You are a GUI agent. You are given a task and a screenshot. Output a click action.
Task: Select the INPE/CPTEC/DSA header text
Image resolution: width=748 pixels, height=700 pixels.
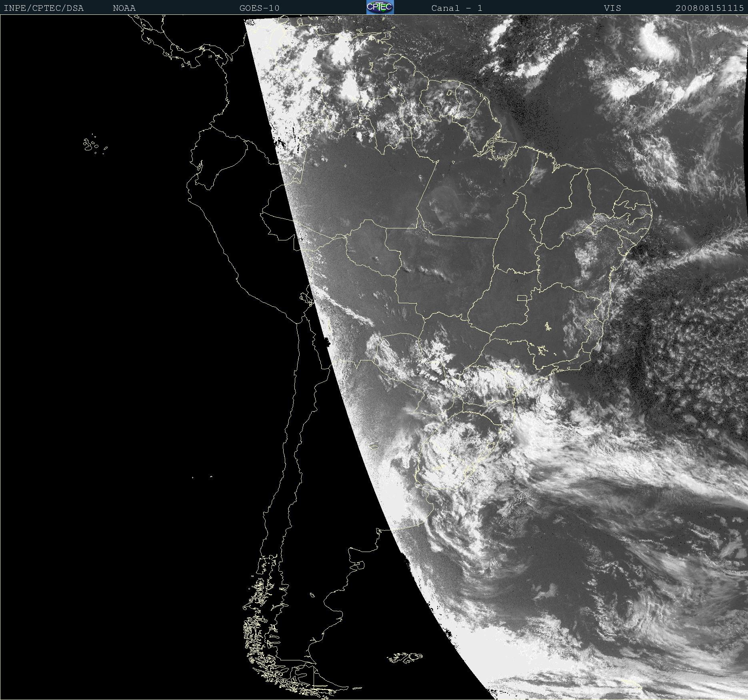click(x=44, y=8)
